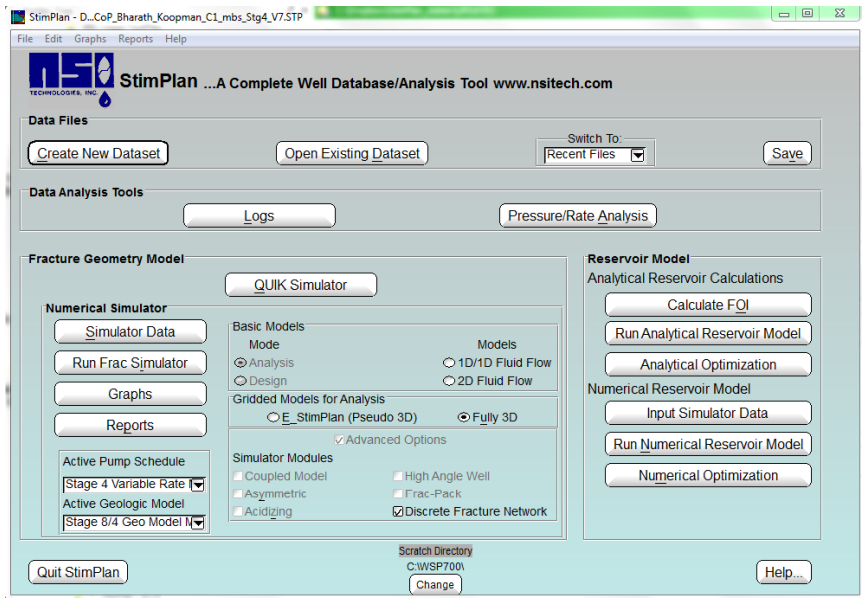Open Numerical Optimization
Screen dimensions: 863x598
[x=707, y=476]
